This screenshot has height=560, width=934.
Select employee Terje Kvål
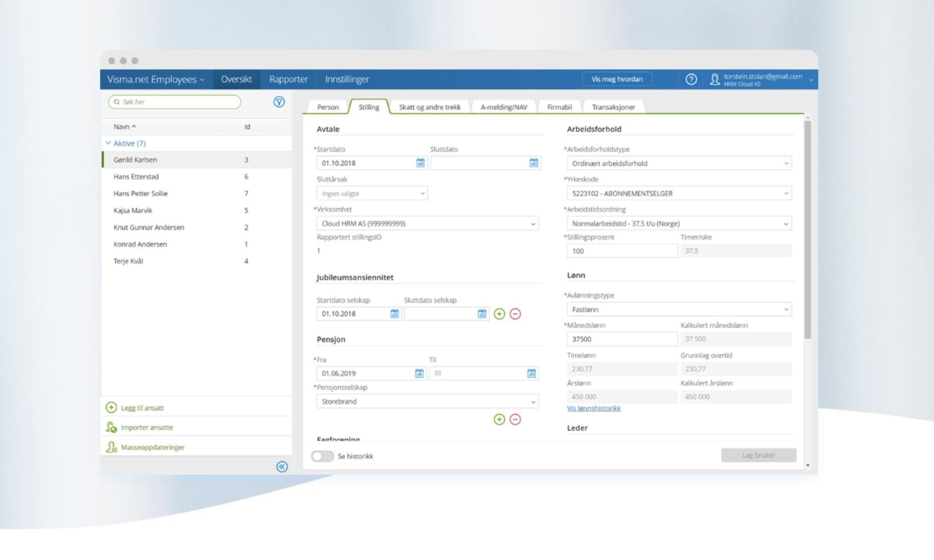(197, 261)
